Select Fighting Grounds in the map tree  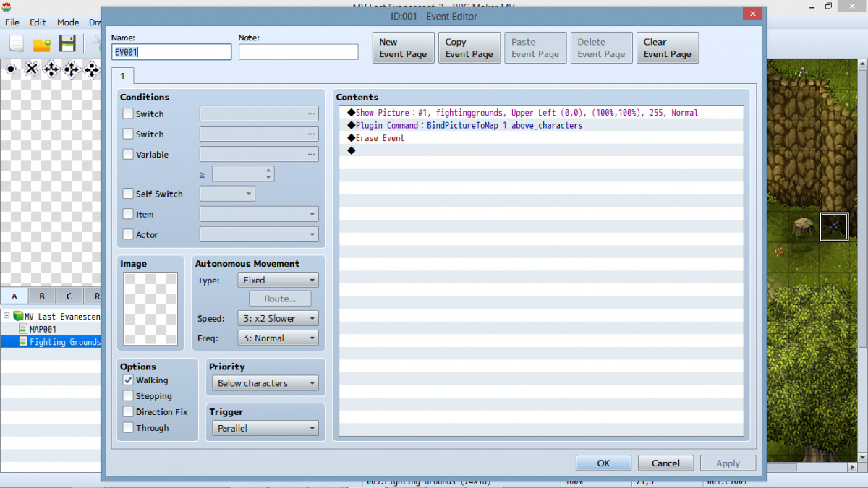pyautogui.click(x=64, y=342)
